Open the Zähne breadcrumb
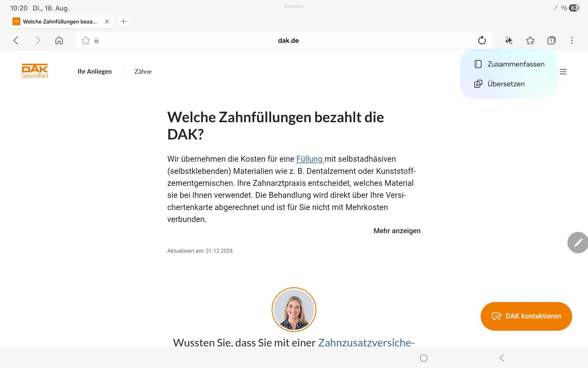This screenshot has height=368, width=588. (143, 71)
